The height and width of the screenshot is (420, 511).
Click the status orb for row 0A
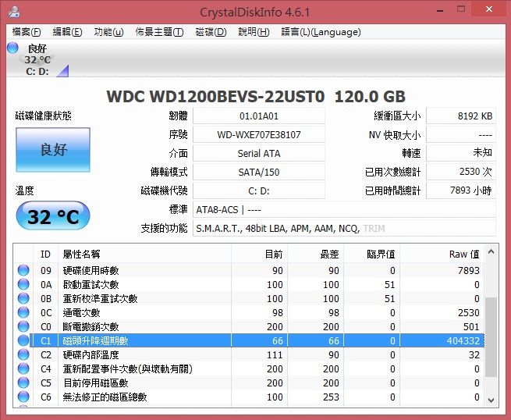coord(23,284)
